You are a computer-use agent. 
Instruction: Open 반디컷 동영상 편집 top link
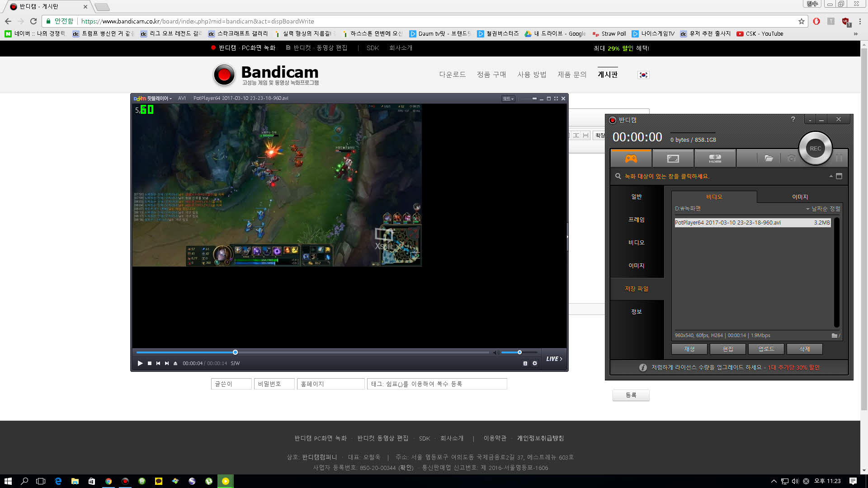tap(316, 48)
